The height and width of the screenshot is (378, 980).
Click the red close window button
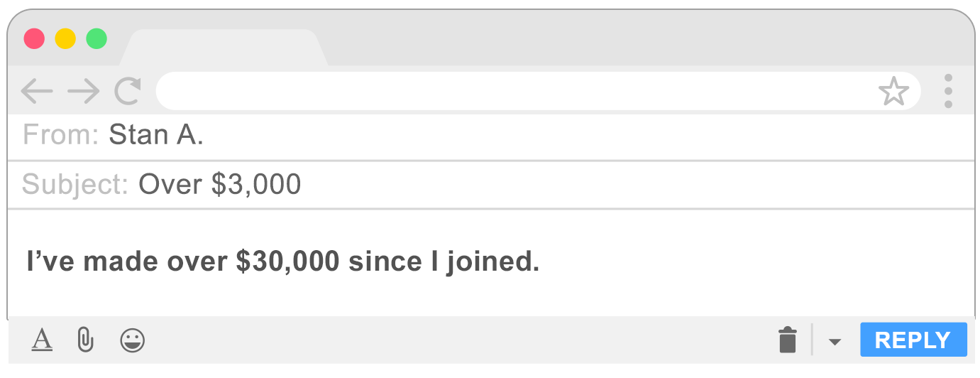tap(34, 38)
